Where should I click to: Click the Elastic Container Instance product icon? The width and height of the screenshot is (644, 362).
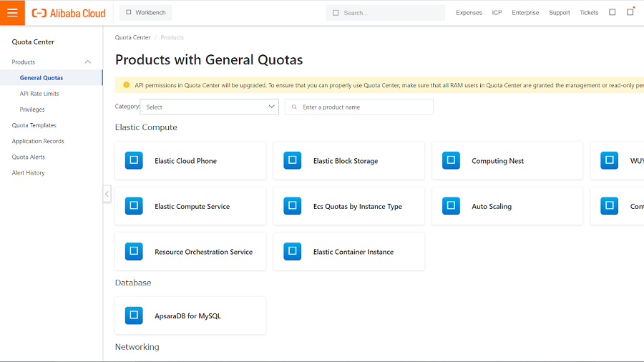pyautogui.click(x=293, y=251)
